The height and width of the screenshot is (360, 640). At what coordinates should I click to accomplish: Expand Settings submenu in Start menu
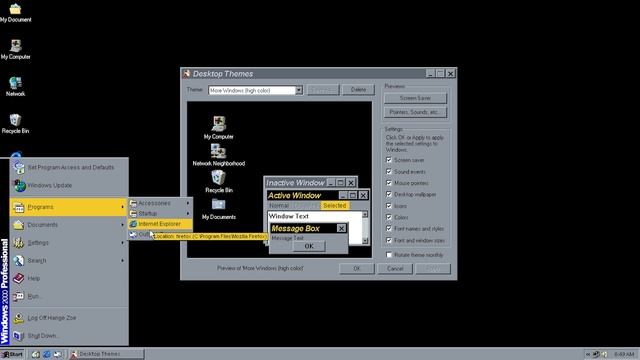(69, 243)
